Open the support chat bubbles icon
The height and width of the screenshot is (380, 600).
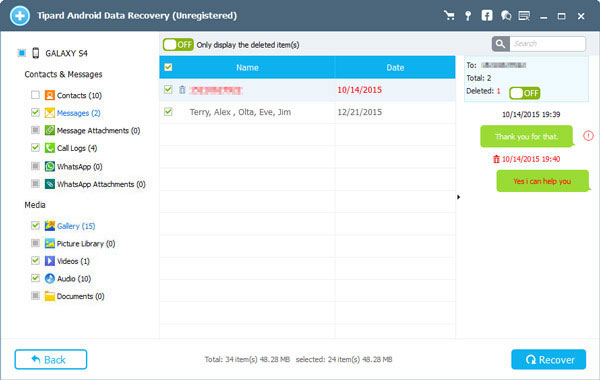[506, 16]
